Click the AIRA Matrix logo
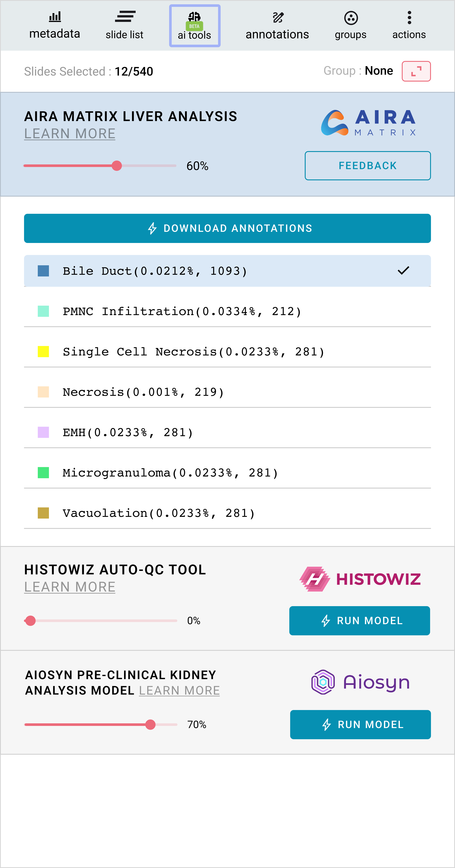The width and height of the screenshot is (455, 868). pyautogui.click(x=368, y=123)
